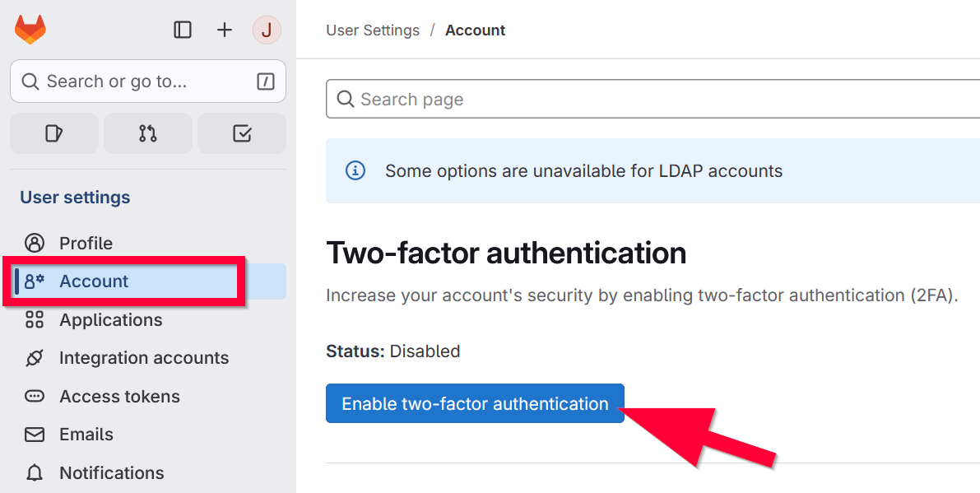Open the Access tokens page
Image resolution: width=980 pixels, height=493 pixels.
click(119, 396)
